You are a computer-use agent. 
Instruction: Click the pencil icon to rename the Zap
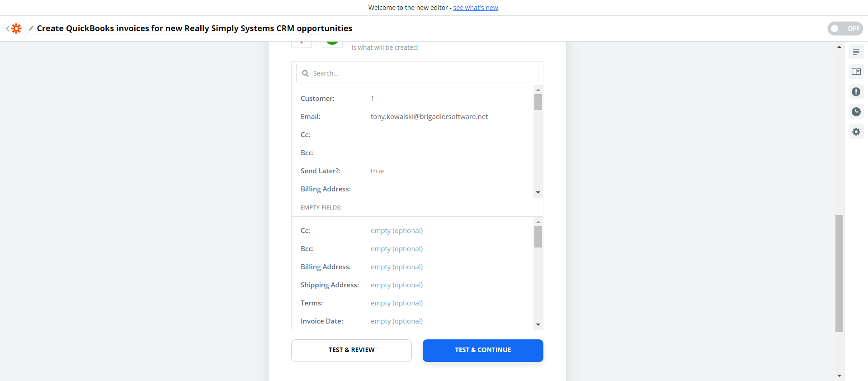pos(31,29)
